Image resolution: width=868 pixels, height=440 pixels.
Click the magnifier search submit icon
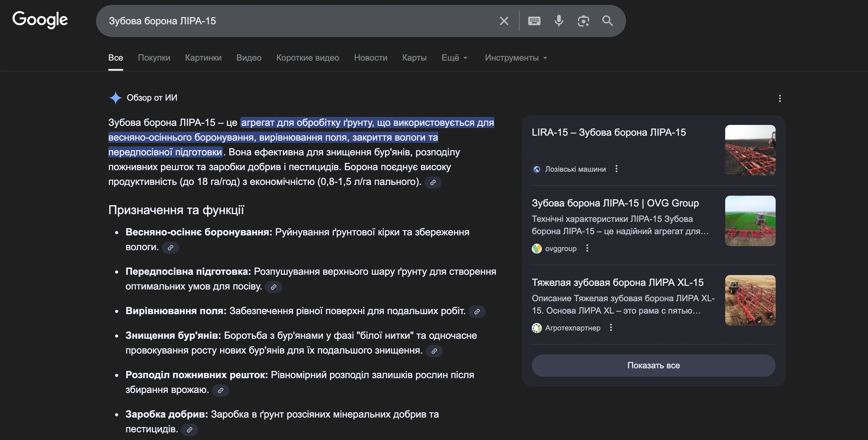click(608, 21)
